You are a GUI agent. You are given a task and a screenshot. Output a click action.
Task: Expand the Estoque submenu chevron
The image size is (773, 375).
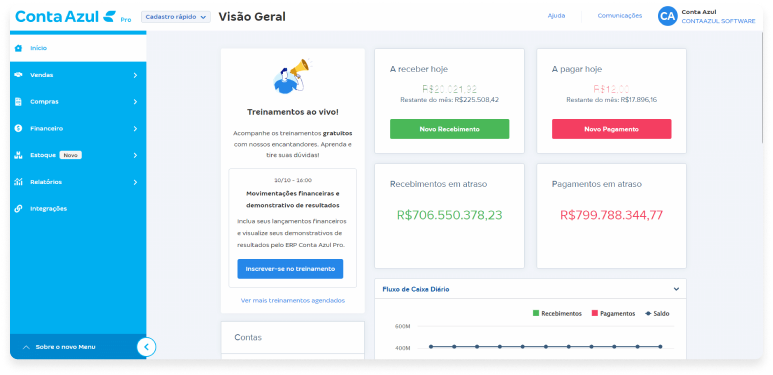pos(135,155)
